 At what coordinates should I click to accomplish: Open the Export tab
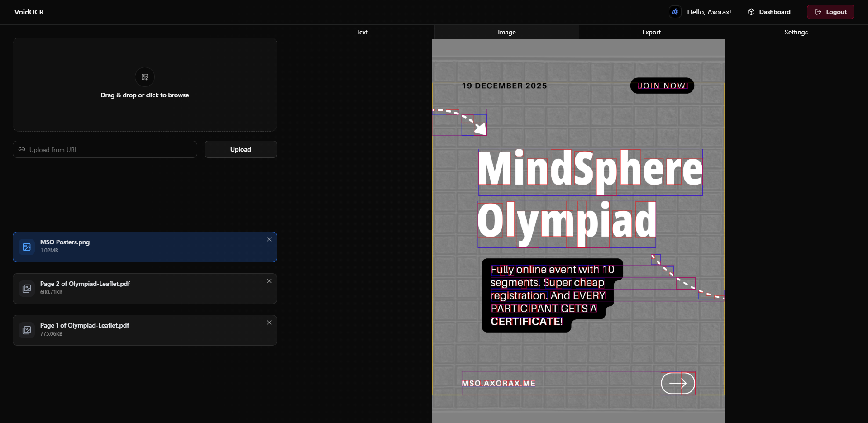(651, 32)
